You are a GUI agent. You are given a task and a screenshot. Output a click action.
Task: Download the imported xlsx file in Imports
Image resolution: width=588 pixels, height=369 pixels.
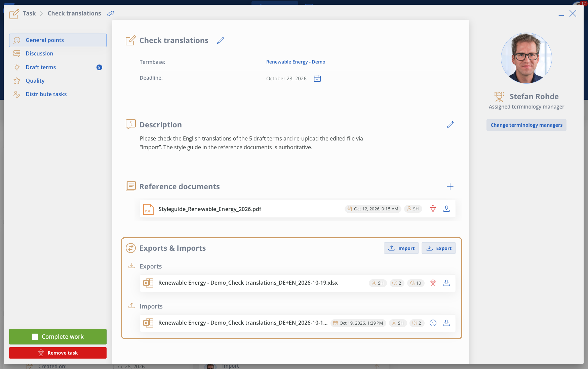[x=446, y=323]
